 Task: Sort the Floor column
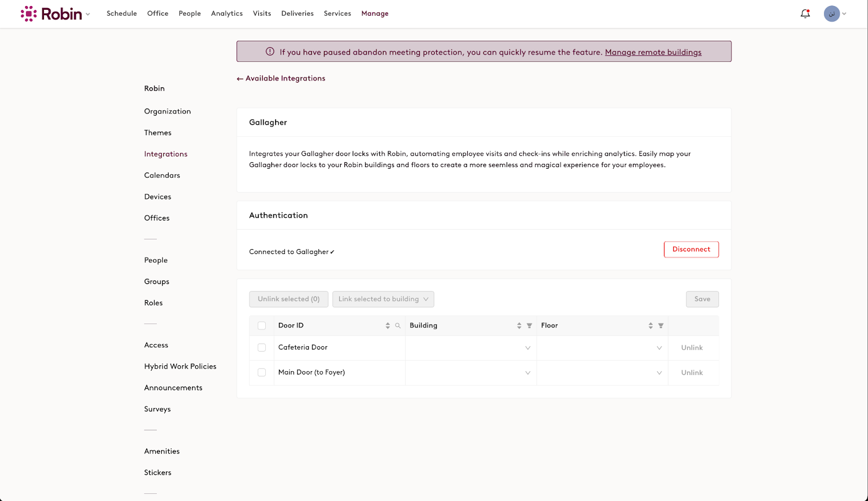(650, 326)
